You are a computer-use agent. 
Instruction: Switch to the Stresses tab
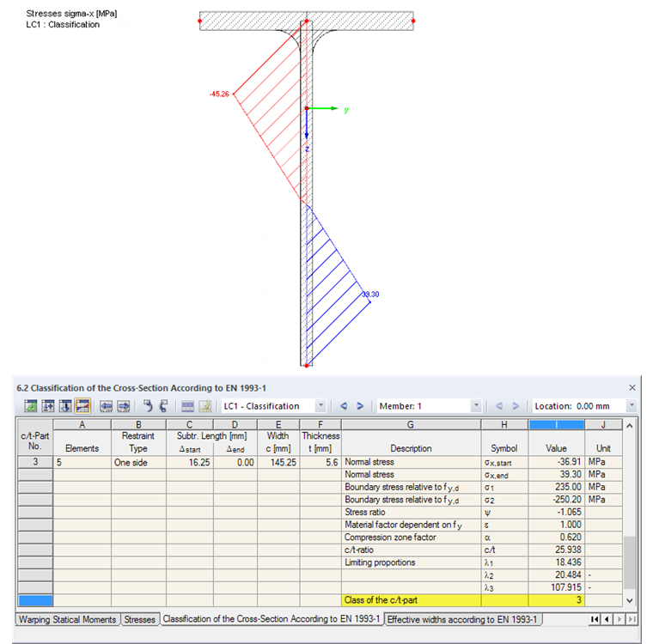coord(139,619)
